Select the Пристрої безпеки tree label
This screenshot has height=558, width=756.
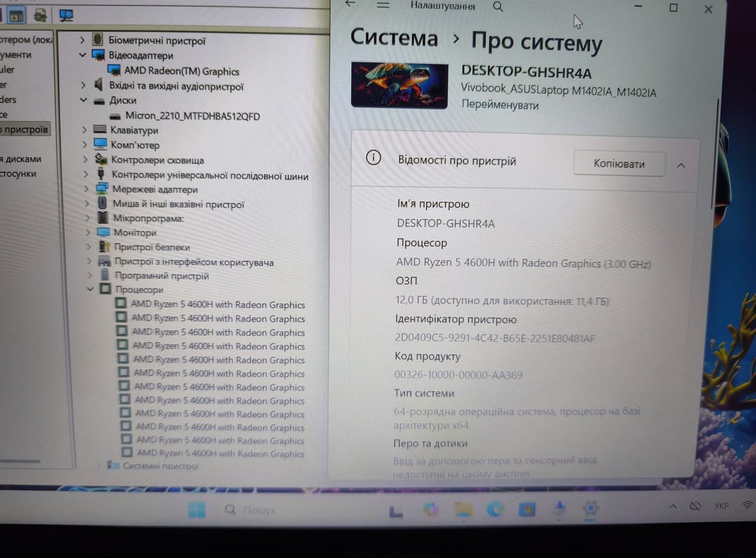coord(152,247)
